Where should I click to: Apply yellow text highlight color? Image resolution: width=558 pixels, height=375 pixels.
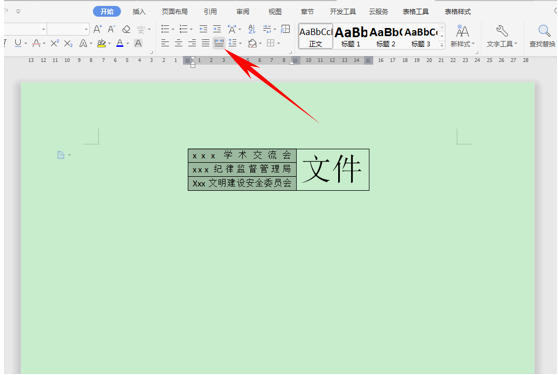[101, 43]
